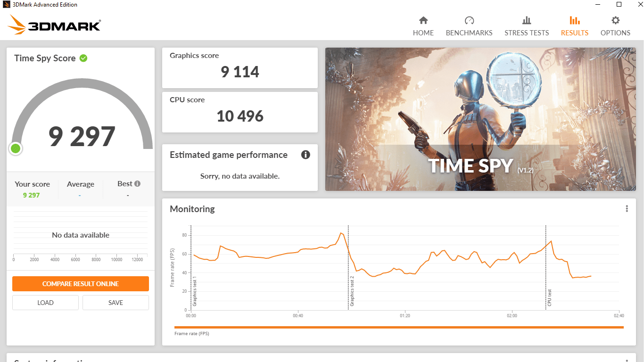The width and height of the screenshot is (644, 362).
Task: Click the orange results chart icon
Action: point(575,20)
